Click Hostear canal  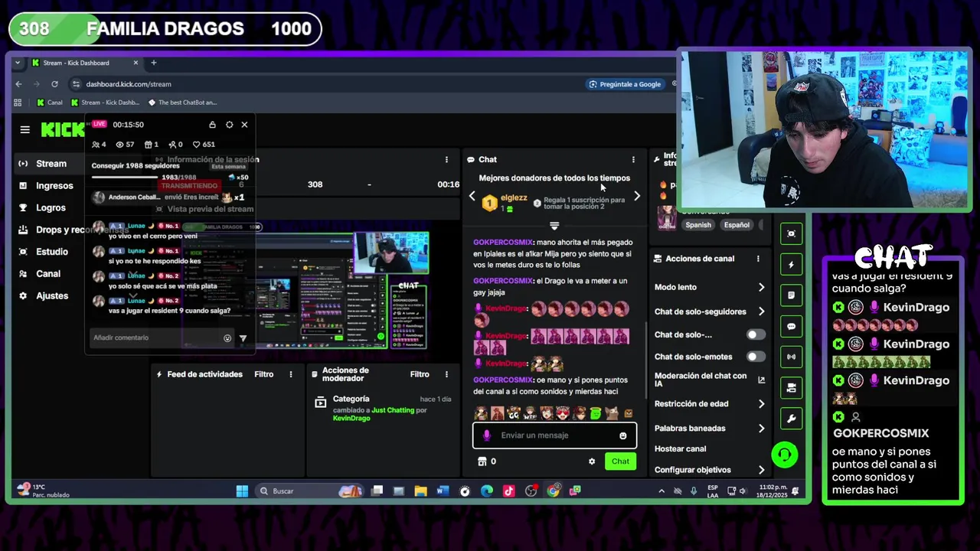pyautogui.click(x=680, y=449)
